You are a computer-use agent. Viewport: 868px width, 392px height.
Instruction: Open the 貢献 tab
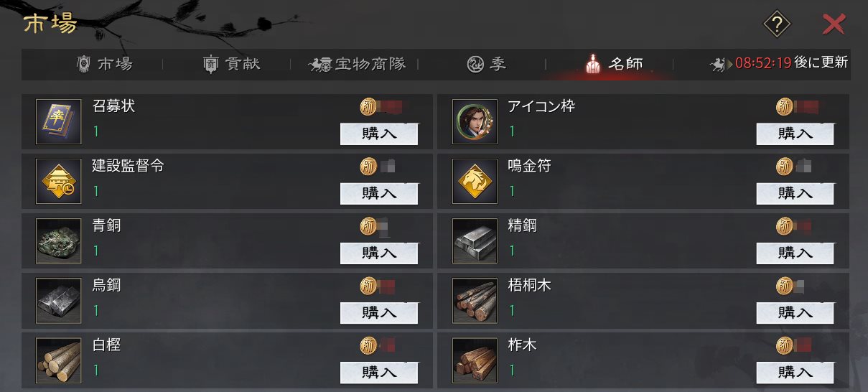(231, 64)
